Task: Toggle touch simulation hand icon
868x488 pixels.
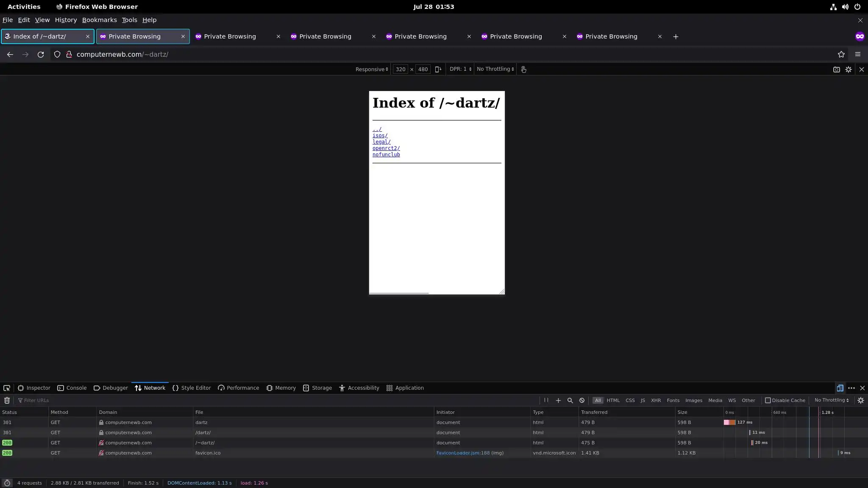Action: [523, 69]
